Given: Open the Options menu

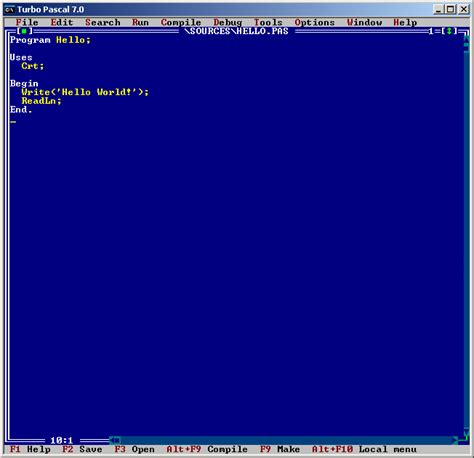Looking at the screenshot, I should (315, 22).
